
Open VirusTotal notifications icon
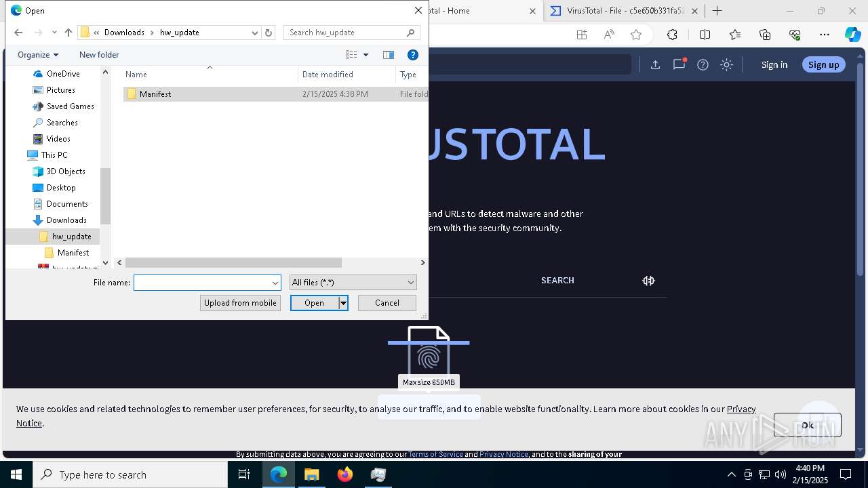click(x=679, y=64)
